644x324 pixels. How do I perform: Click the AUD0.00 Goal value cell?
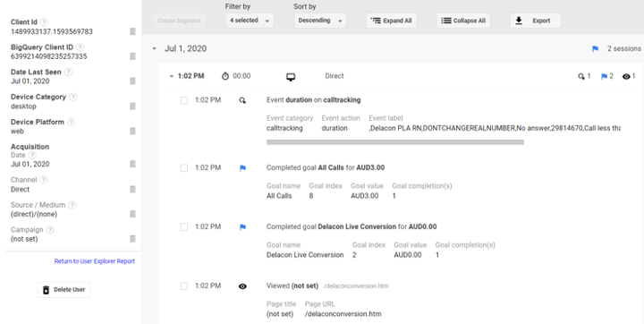pyautogui.click(x=408, y=255)
